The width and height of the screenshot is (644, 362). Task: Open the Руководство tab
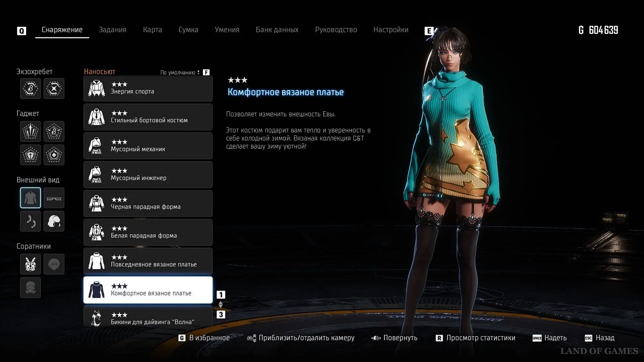pos(336,30)
